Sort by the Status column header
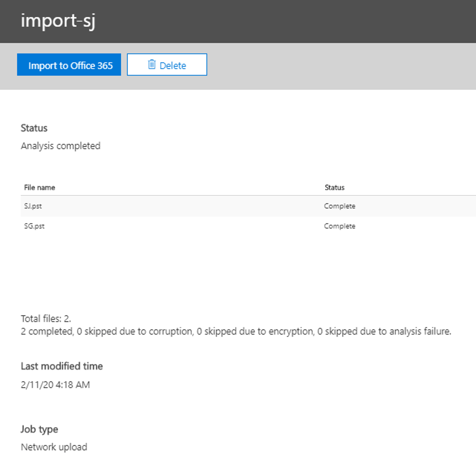The height and width of the screenshot is (457, 476). 334,187
